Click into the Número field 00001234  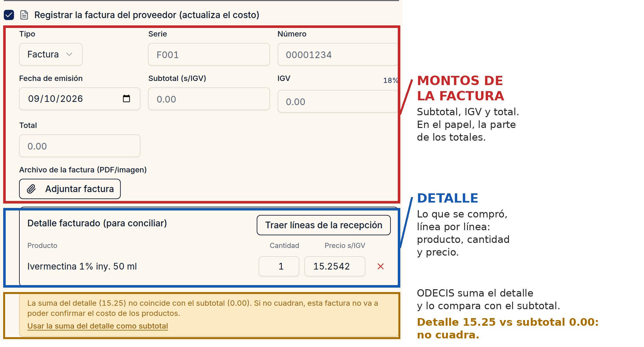click(x=338, y=54)
